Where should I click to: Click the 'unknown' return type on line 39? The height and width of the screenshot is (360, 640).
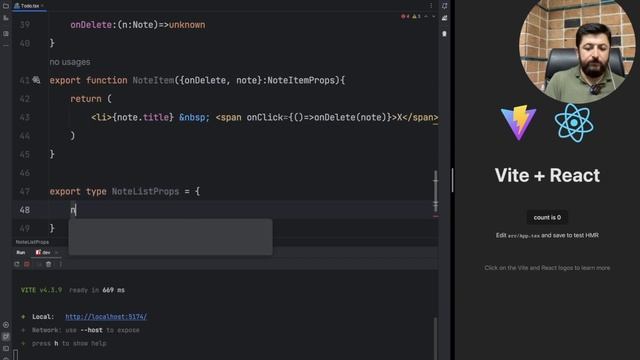(187, 25)
